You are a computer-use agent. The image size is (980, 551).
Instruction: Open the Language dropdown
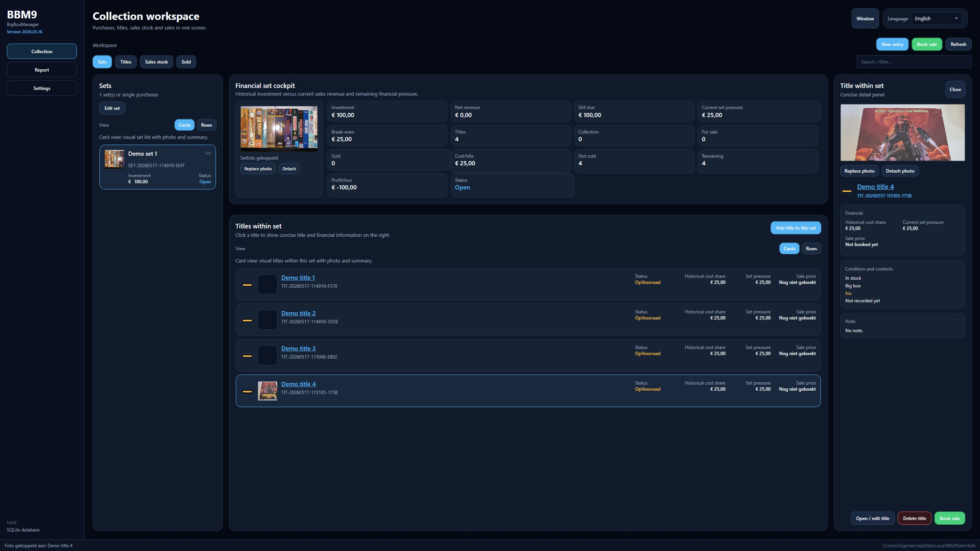coord(936,18)
